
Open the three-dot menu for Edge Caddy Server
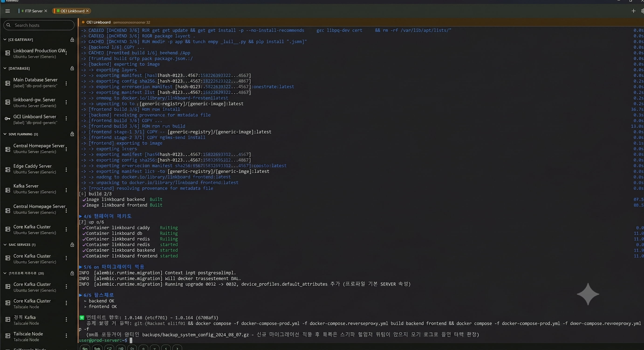[x=66, y=169]
